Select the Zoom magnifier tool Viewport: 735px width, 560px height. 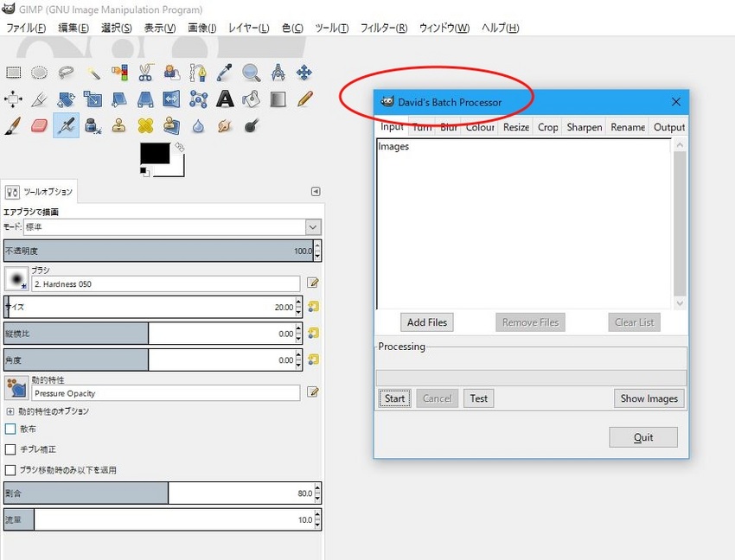pos(252,73)
